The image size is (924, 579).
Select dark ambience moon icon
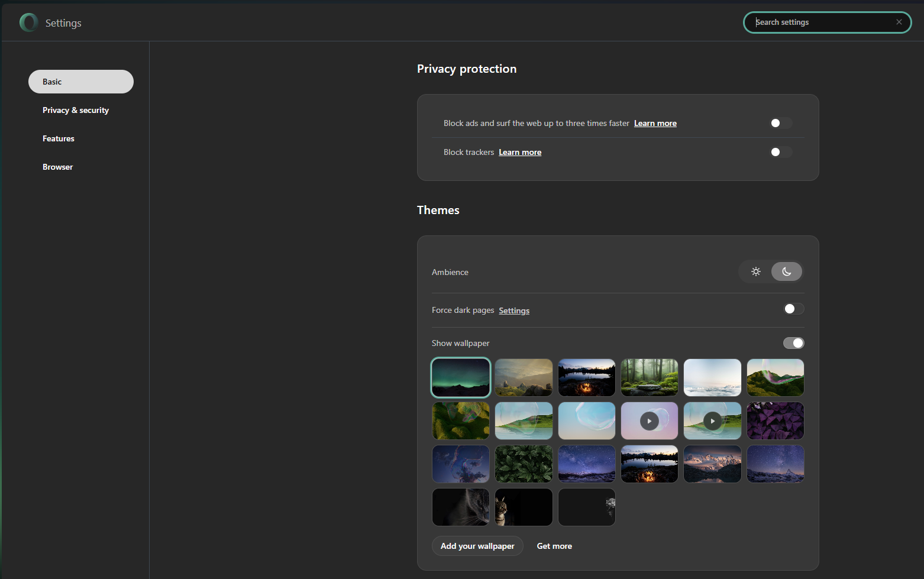(x=786, y=271)
